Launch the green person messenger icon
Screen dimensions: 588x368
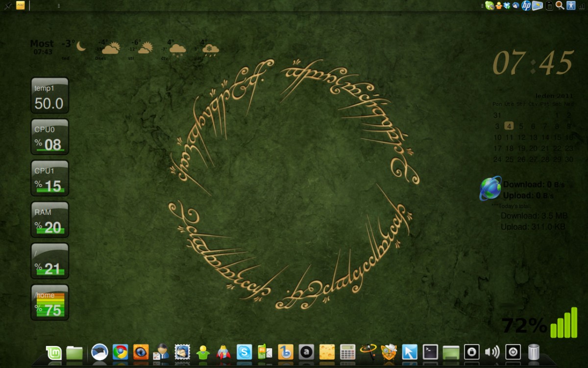coord(203,352)
